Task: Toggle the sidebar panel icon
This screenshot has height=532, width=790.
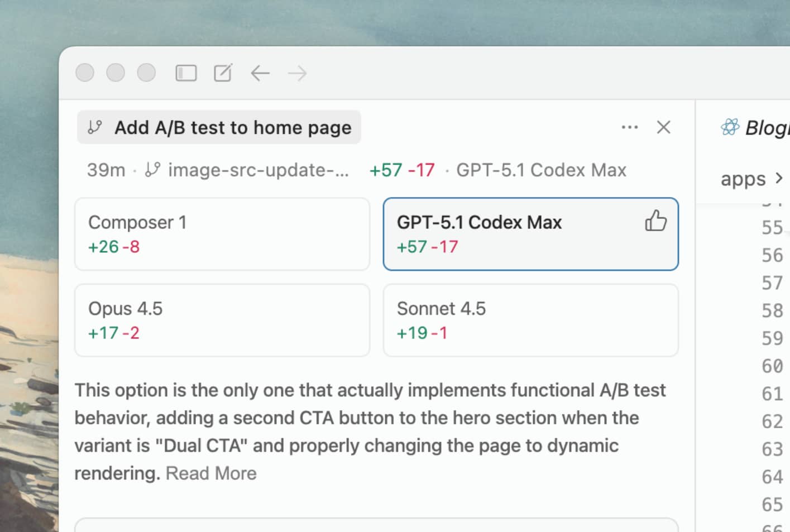Action: click(x=186, y=73)
